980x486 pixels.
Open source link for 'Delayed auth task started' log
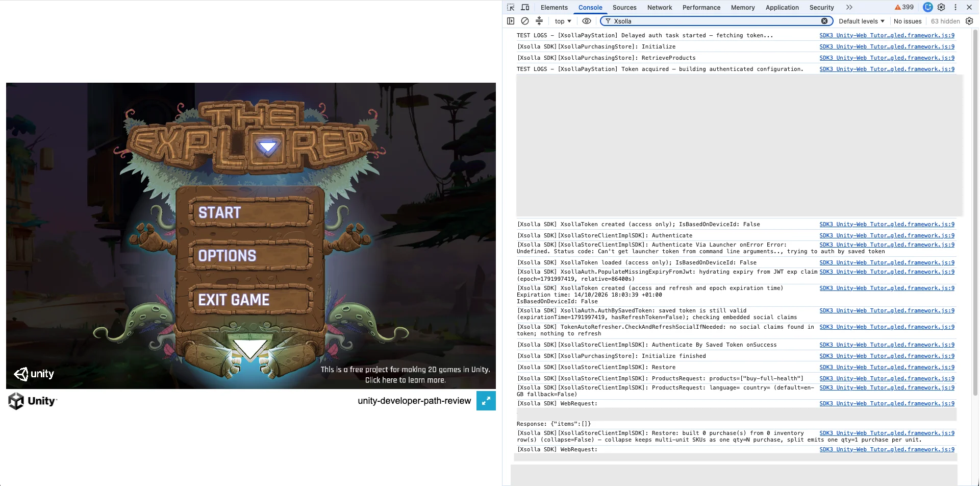887,35
